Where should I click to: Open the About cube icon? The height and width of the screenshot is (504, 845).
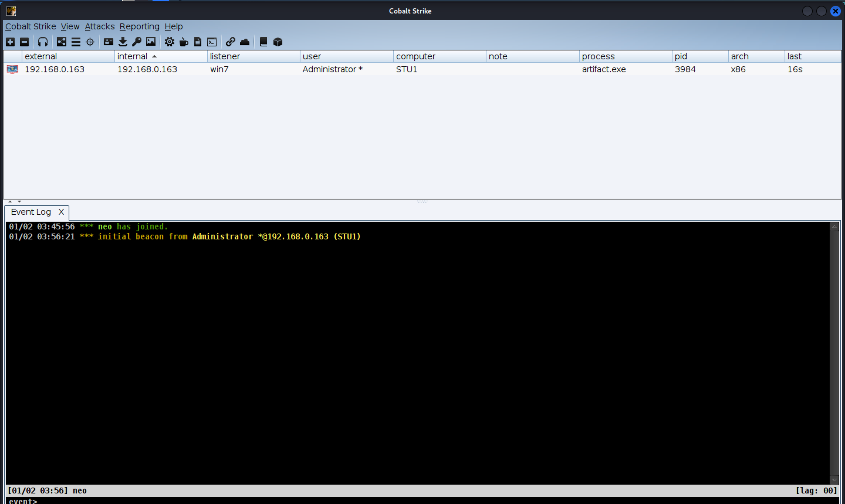(x=278, y=42)
